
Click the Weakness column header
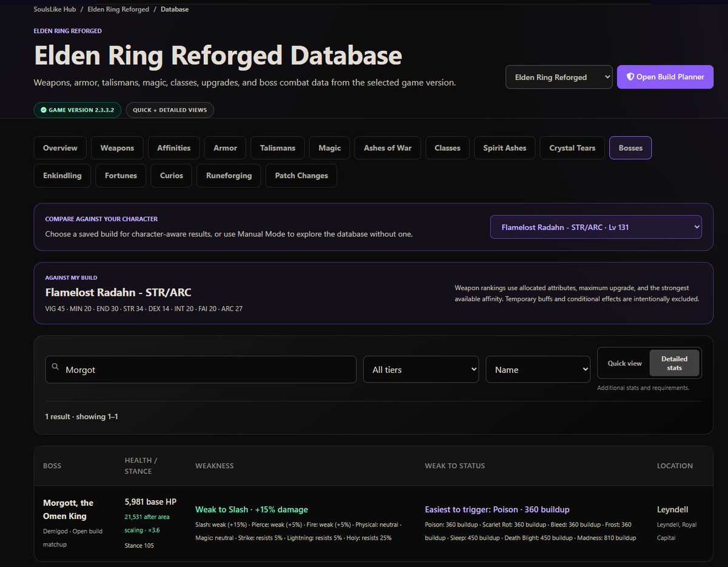point(214,466)
